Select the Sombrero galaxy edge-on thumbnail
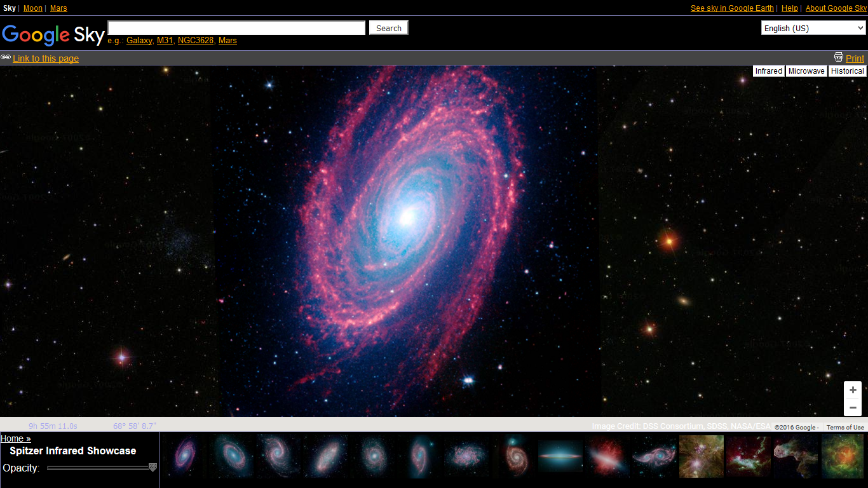Screen dimensions: 868x488 pos(560,456)
